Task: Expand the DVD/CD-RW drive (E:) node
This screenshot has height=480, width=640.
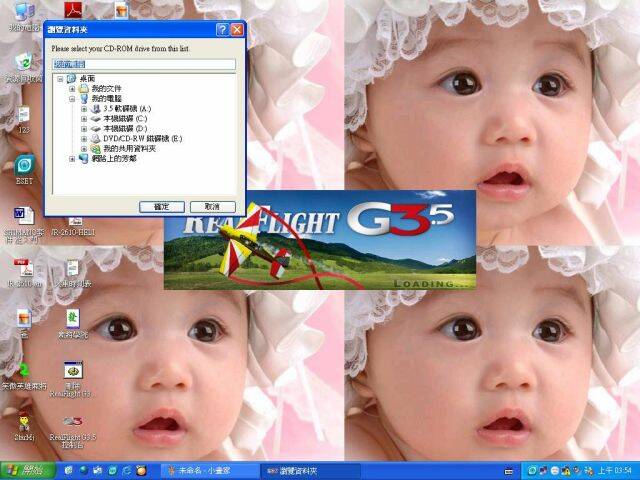Action: 84,138
